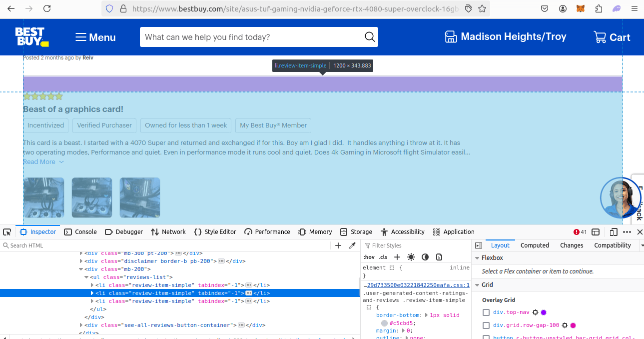Toggle the .cls class panel

(x=383, y=257)
